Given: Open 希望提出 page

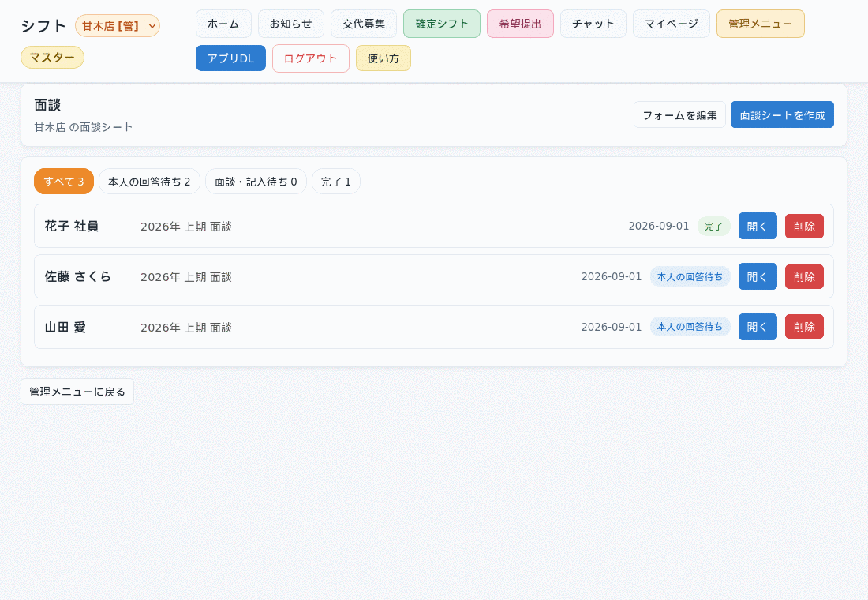Looking at the screenshot, I should pyautogui.click(x=520, y=24).
